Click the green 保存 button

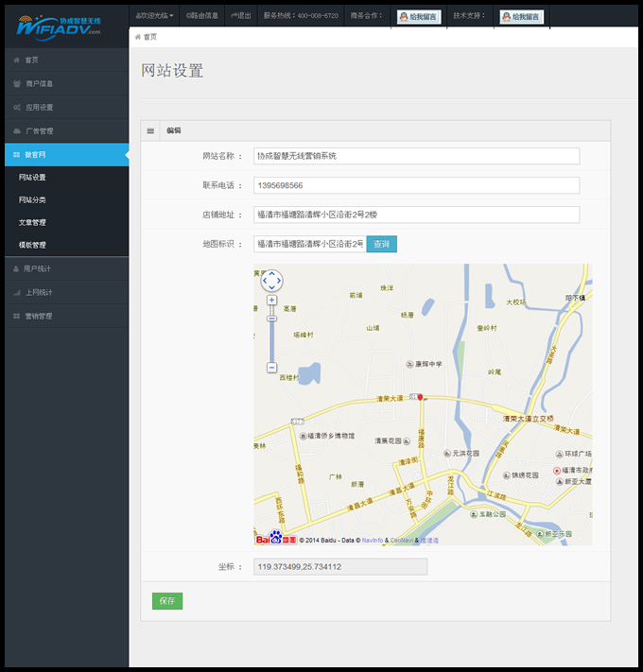[167, 601]
